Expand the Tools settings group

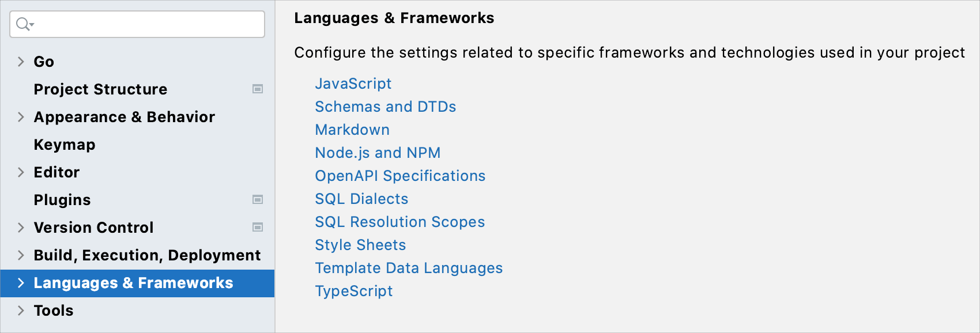pyautogui.click(x=20, y=311)
